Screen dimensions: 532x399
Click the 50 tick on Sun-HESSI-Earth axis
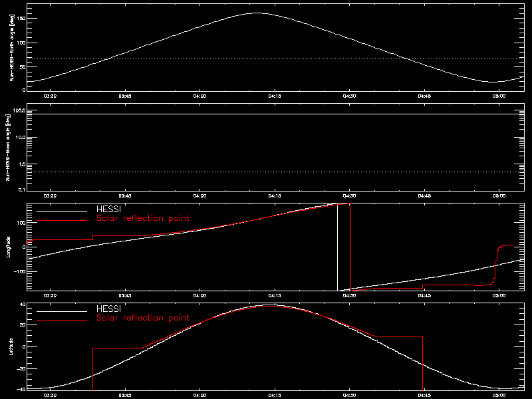coord(23,67)
